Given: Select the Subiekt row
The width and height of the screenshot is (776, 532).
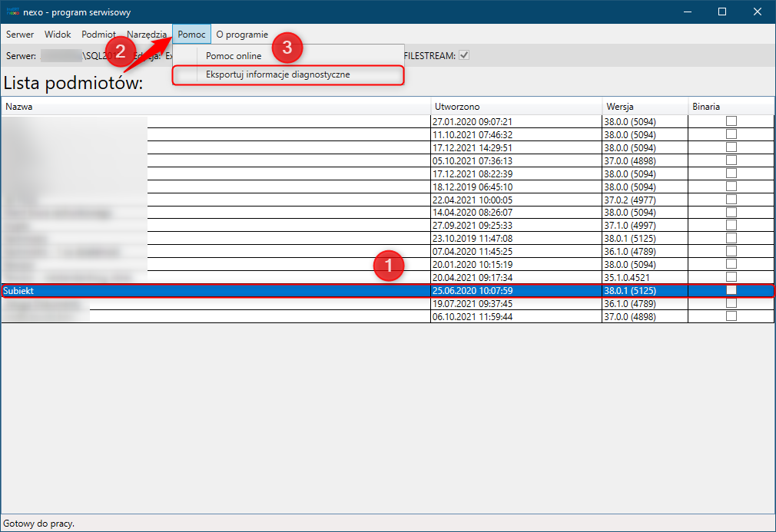Looking at the screenshot, I should click(215, 291).
